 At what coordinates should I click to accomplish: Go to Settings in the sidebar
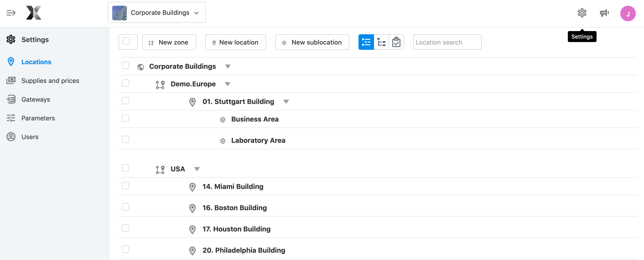pyautogui.click(x=35, y=39)
